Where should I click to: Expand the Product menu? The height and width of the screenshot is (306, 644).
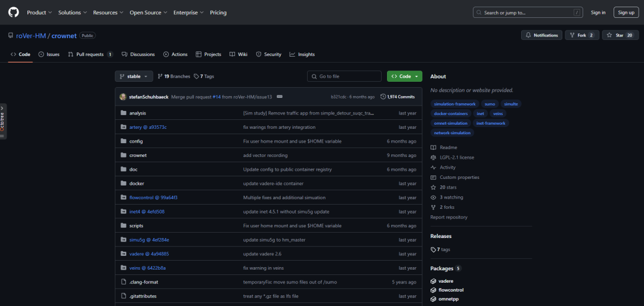pos(39,13)
